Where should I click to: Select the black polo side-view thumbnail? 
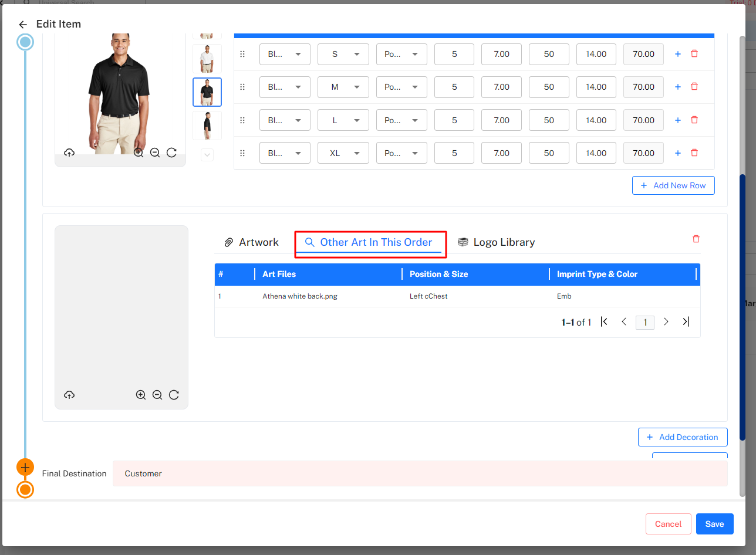(x=207, y=126)
